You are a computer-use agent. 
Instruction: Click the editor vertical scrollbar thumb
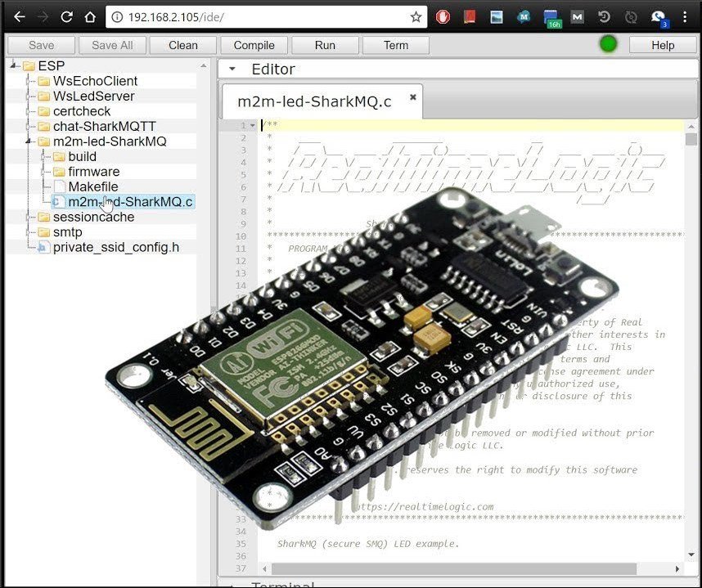pos(691,139)
